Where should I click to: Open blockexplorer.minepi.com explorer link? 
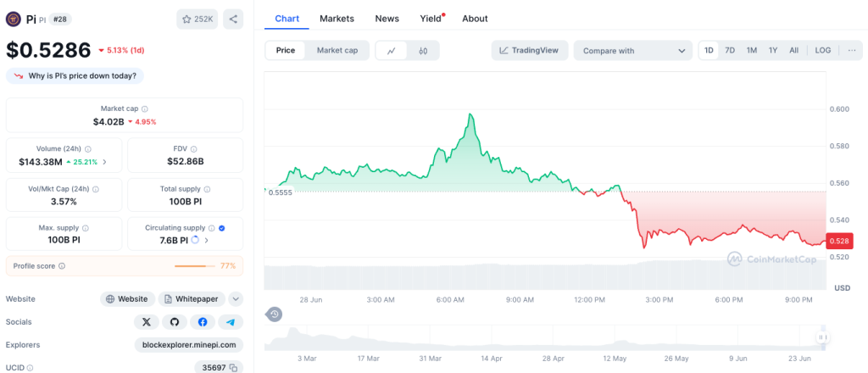[189, 345]
